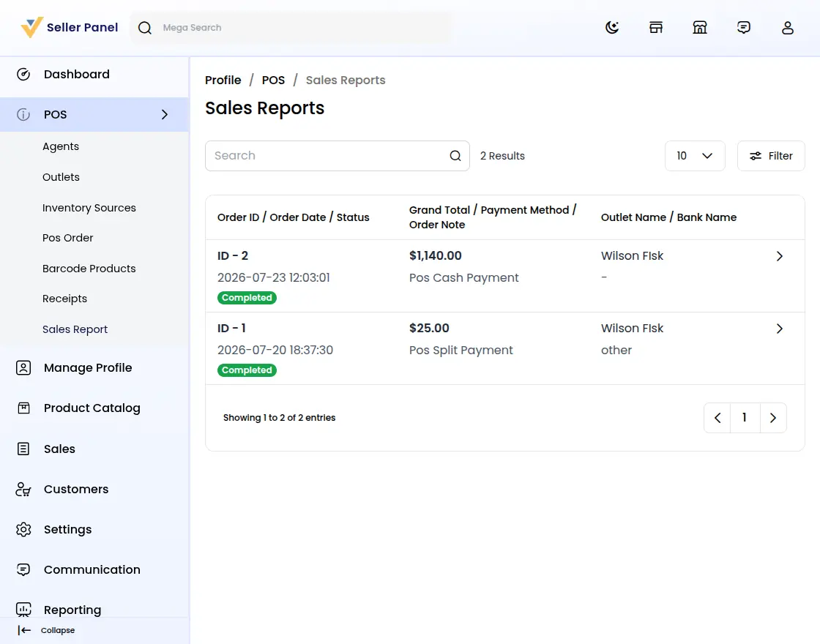820x644 pixels.
Task: Open Sales Report submenu item
Action: (75, 329)
